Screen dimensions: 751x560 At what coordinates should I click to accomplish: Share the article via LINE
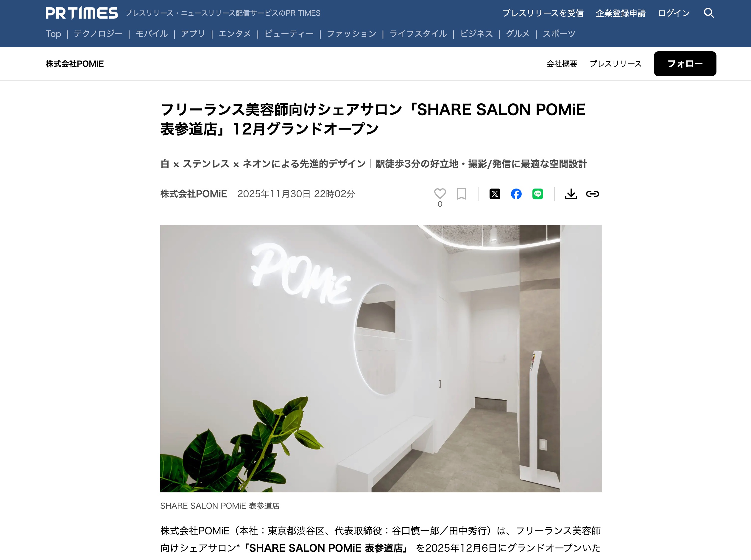coord(537,194)
